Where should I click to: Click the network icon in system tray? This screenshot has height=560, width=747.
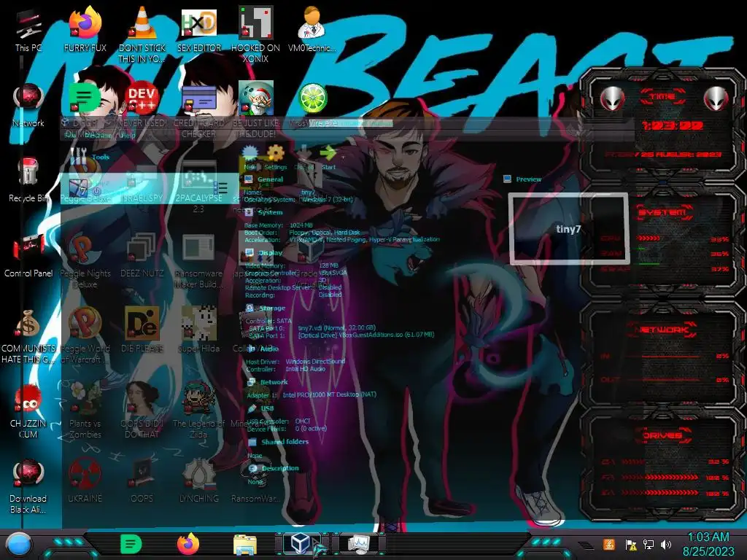point(648,544)
